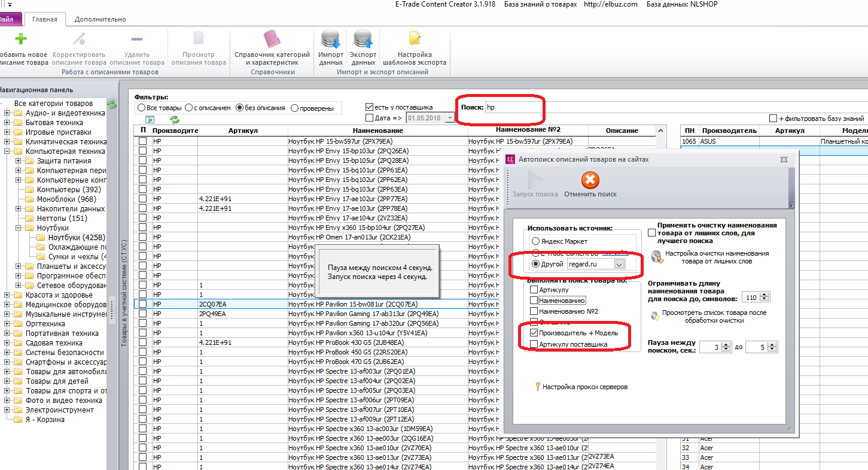Open name cleanup settings icon
Image resolution: width=868 pixels, height=470 pixels.
(657, 257)
